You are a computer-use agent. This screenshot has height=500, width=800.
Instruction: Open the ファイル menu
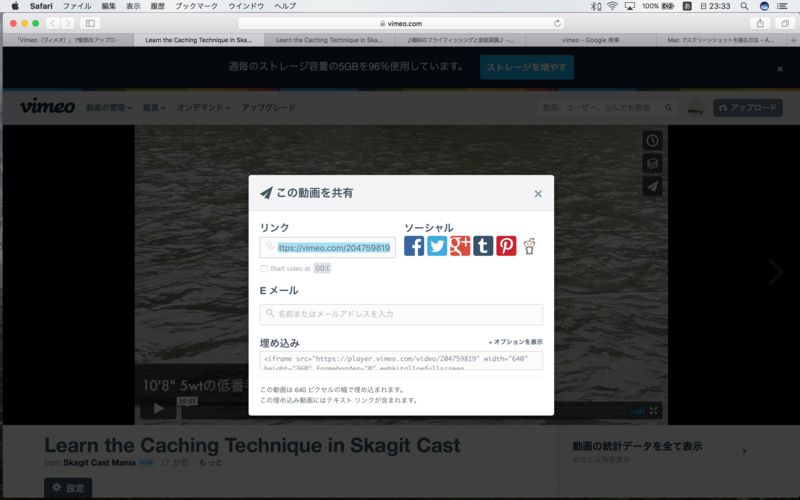(x=77, y=6)
